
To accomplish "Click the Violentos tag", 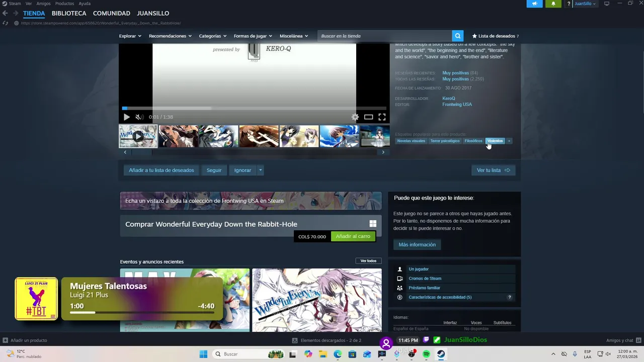I will click(495, 141).
